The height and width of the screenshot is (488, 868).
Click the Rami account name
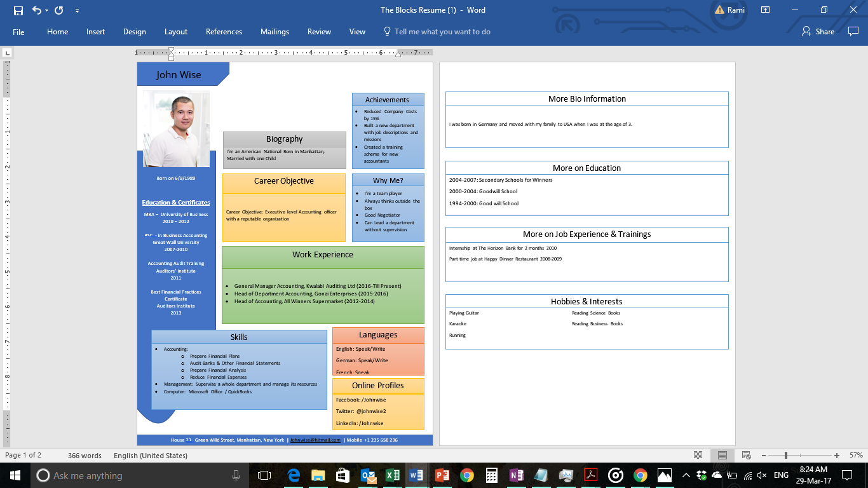pos(736,10)
